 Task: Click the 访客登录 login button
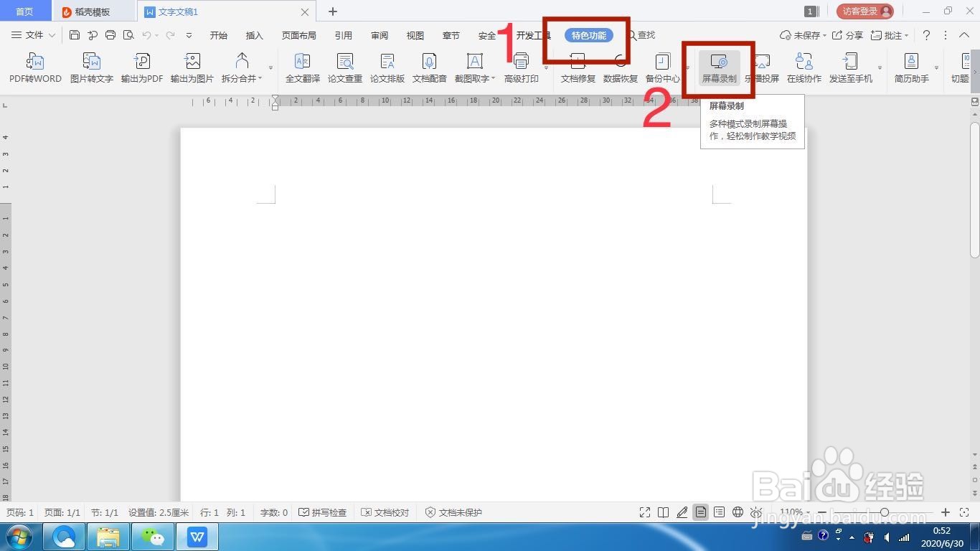pos(864,11)
